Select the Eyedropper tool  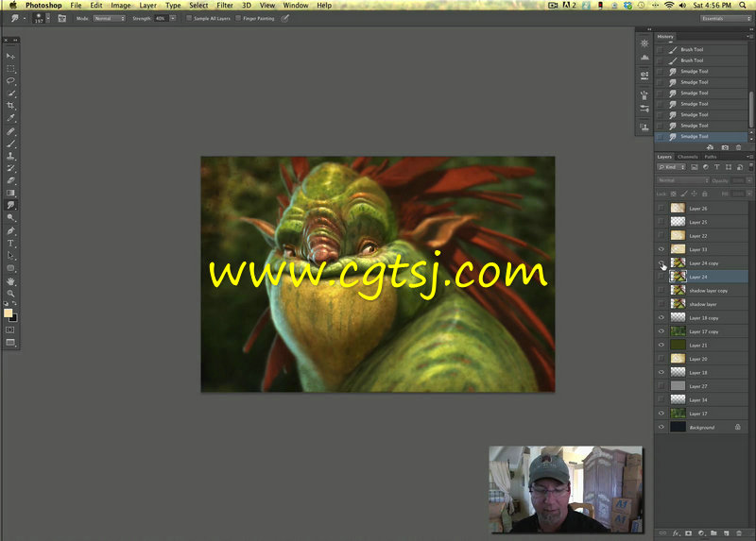coord(10,118)
